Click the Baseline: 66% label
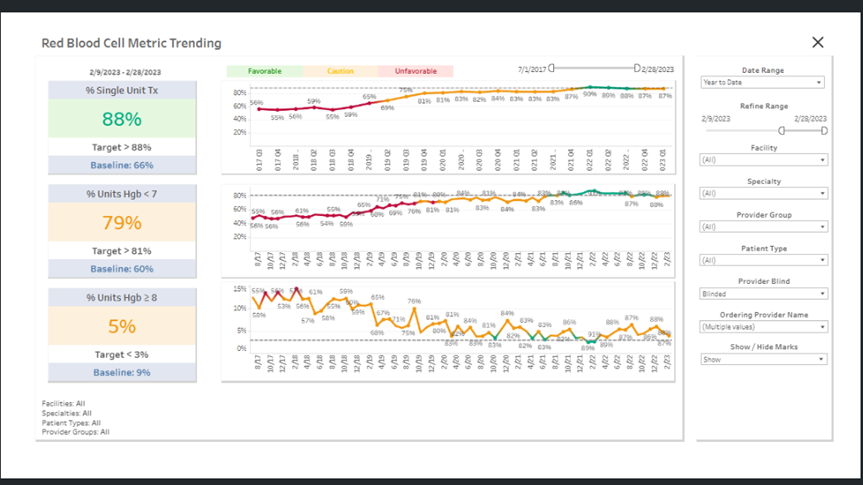The height and width of the screenshot is (485, 863). [122, 165]
